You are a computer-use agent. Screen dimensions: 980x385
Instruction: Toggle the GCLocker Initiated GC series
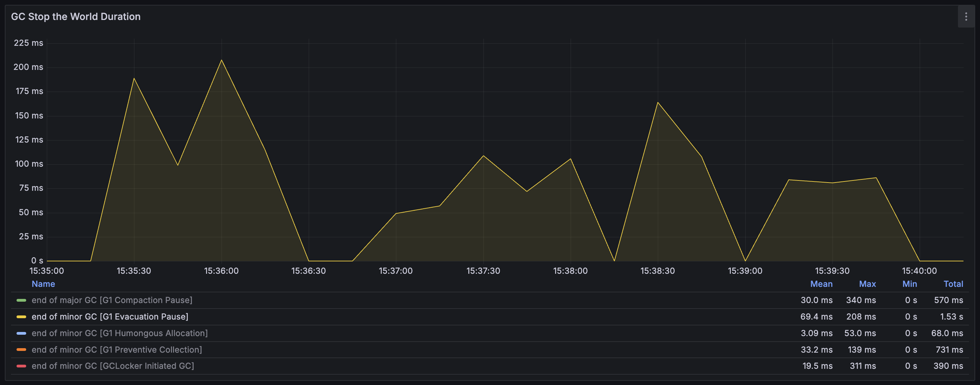[x=113, y=366]
